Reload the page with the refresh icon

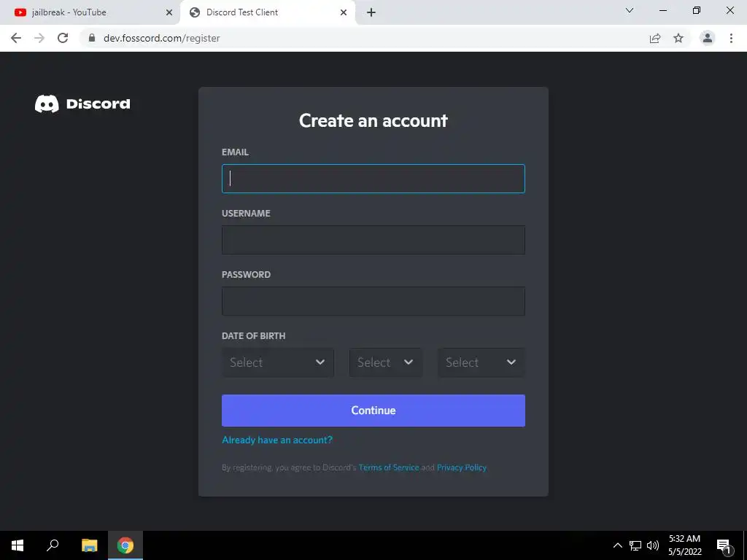[63, 38]
